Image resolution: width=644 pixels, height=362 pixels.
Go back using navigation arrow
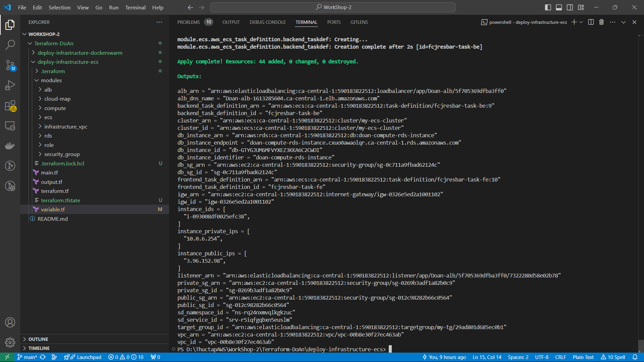pyautogui.click(x=190, y=7)
